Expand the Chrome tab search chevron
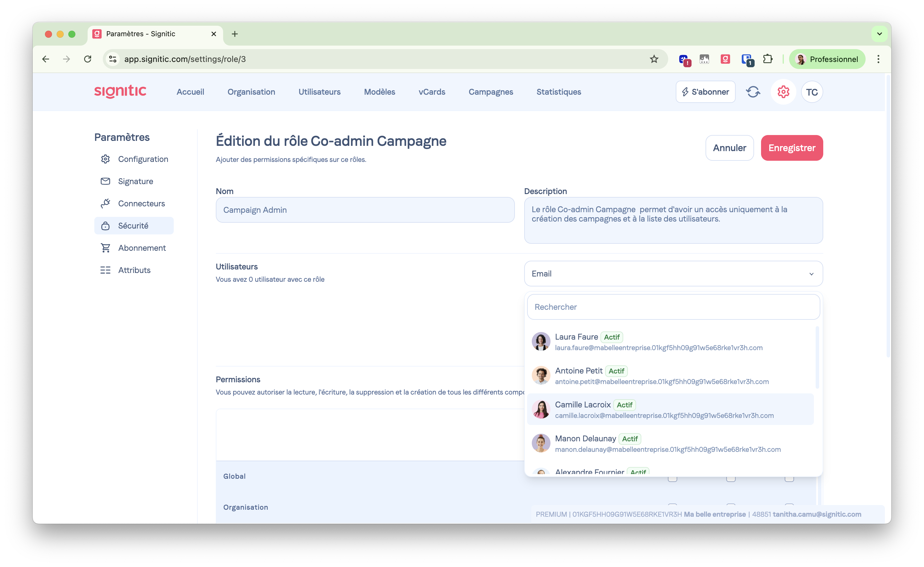Viewport: 924px width, 567px height. coord(879,34)
